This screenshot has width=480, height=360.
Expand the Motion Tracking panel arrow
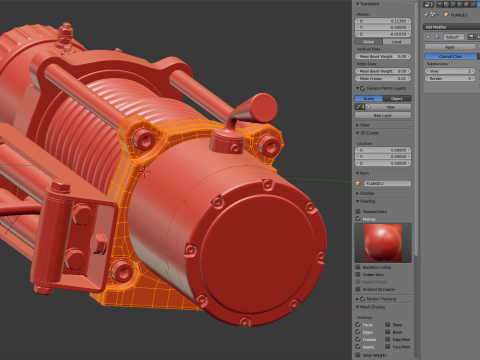[x=358, y=299]
